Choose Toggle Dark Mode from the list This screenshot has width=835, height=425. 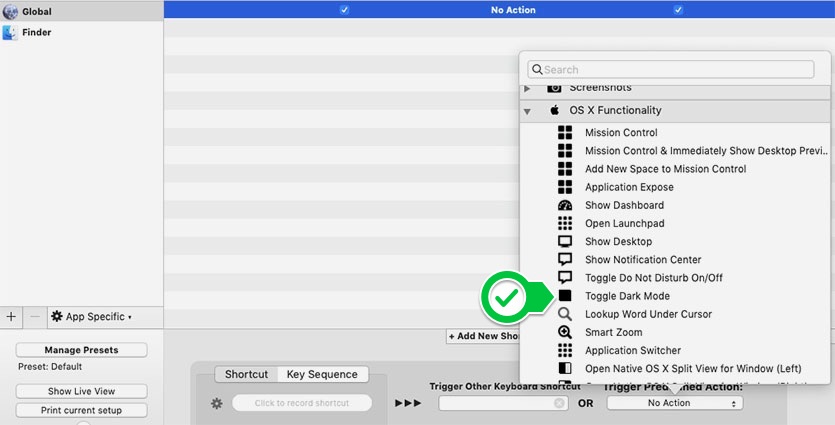click(x=627, y=296)
